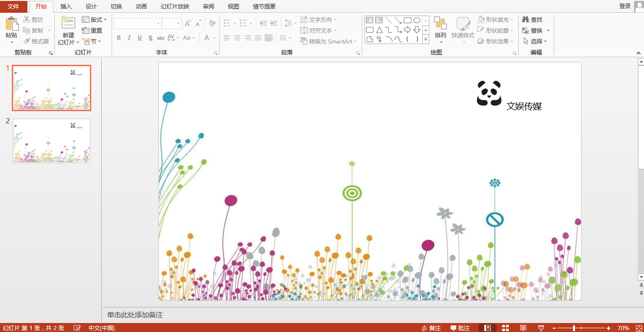
Task: Select the arrow line shape
Action: click(398, 20)
